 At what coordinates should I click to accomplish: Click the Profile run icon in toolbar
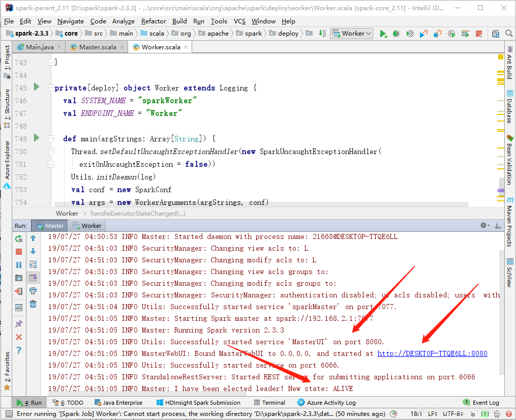click(451, 34)
